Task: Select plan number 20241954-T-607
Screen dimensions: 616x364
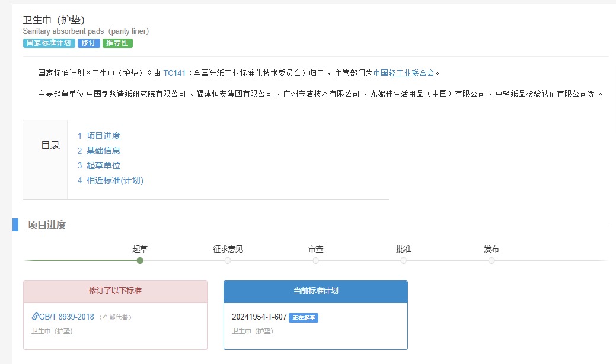Action: click(x=259, y=317)
